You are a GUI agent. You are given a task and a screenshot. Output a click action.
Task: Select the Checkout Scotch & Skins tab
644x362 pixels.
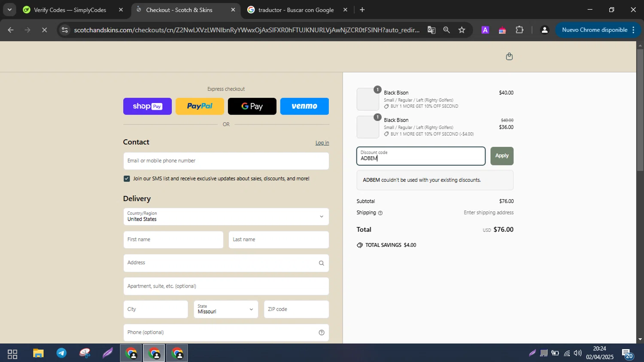coord(179,10)
